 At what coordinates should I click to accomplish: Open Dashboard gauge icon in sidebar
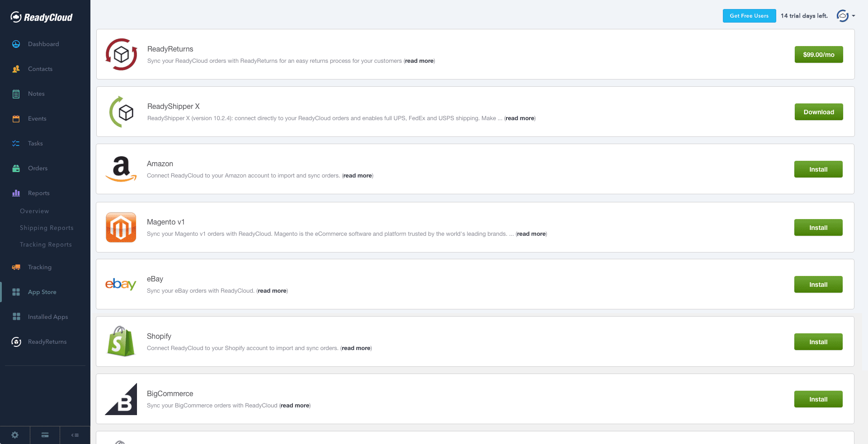coord(16,44)
